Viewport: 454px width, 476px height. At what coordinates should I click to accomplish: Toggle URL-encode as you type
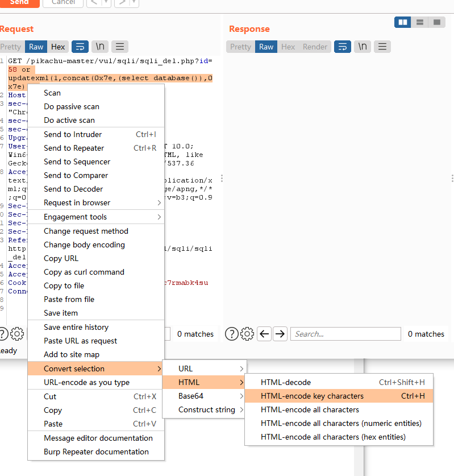(x=86, y=382)
